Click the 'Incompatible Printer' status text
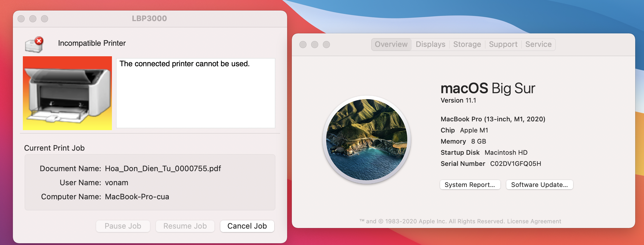This screenshot has width=644, height=245. click(92, 43)
